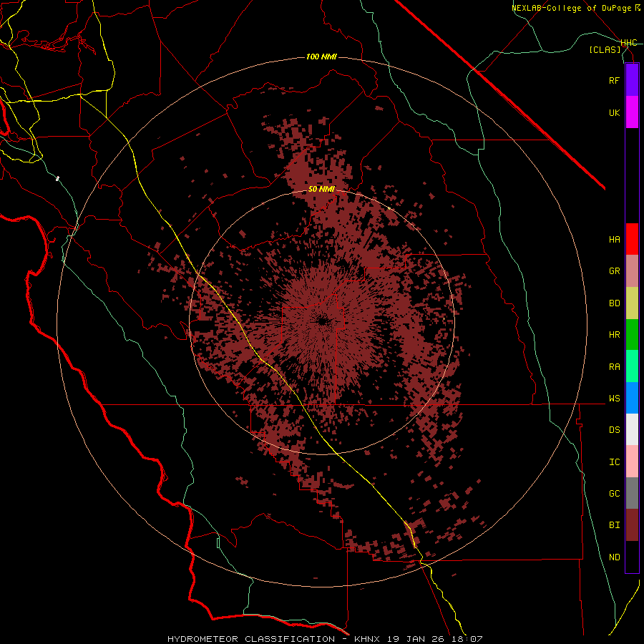The image size is (644, 644).
Task: Select the BD yellow legend swatch
Action: pos(632,303)
